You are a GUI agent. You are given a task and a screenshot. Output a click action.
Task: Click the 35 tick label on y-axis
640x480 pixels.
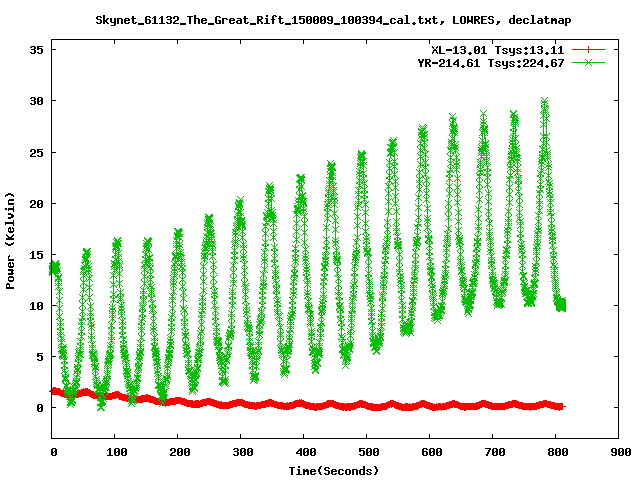coord(34,50)
